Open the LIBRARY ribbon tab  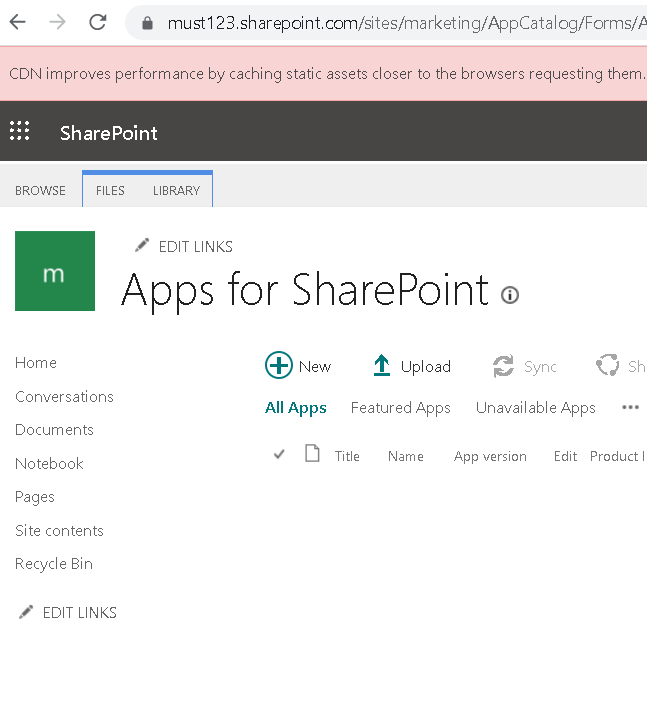coord(176,190)
